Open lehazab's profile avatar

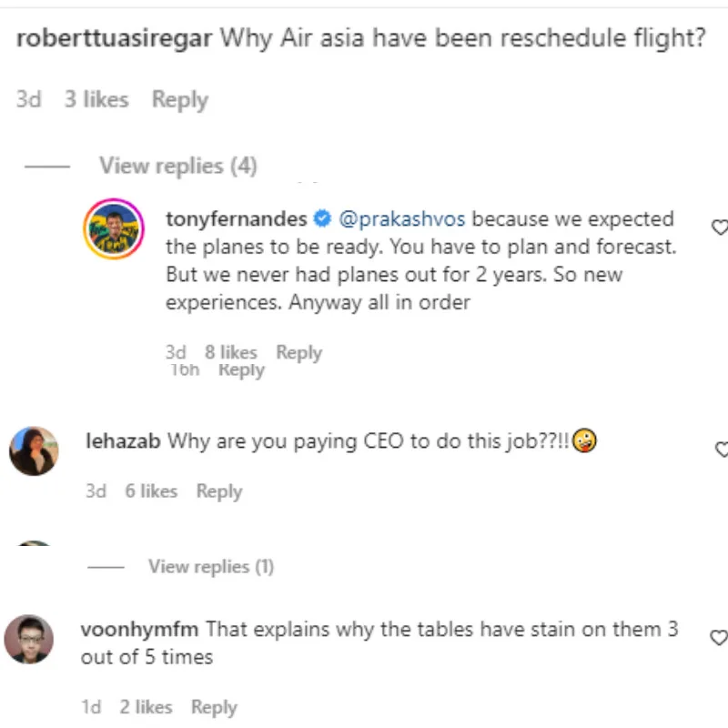click(x=35, y=450)
